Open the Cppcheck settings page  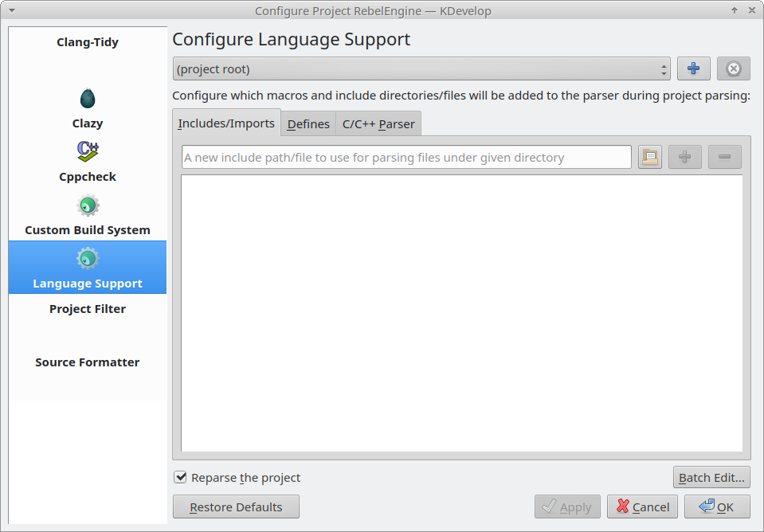pos(87,162)
